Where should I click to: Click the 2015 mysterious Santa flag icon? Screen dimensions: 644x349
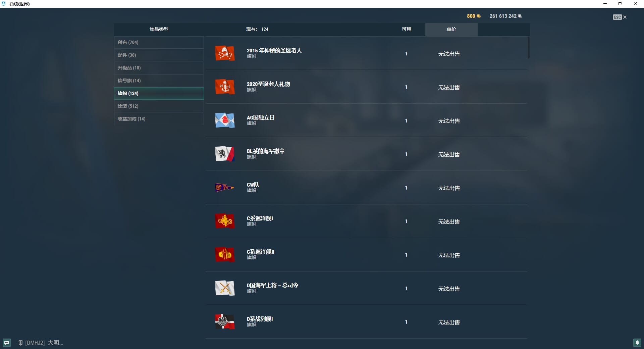[x=224, y=53]
